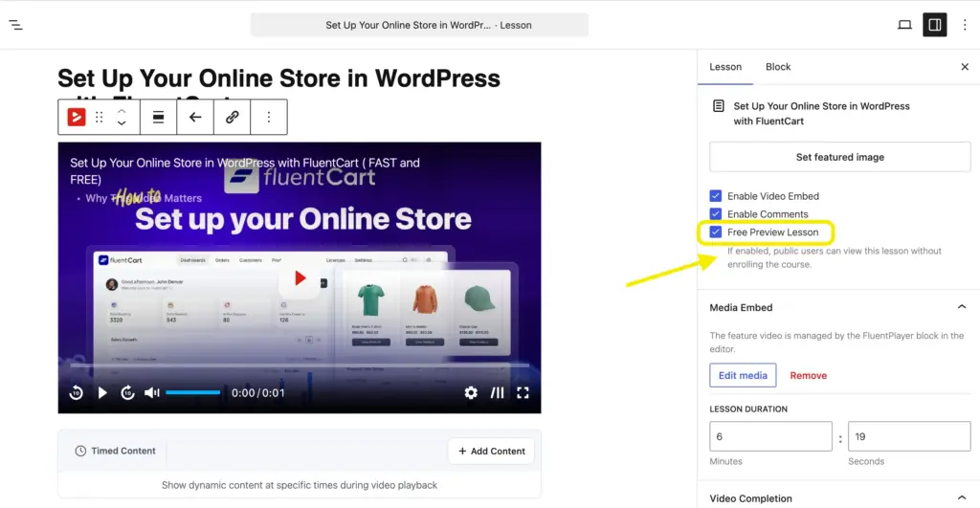Move the block up with arrow

tap(122, 111)
